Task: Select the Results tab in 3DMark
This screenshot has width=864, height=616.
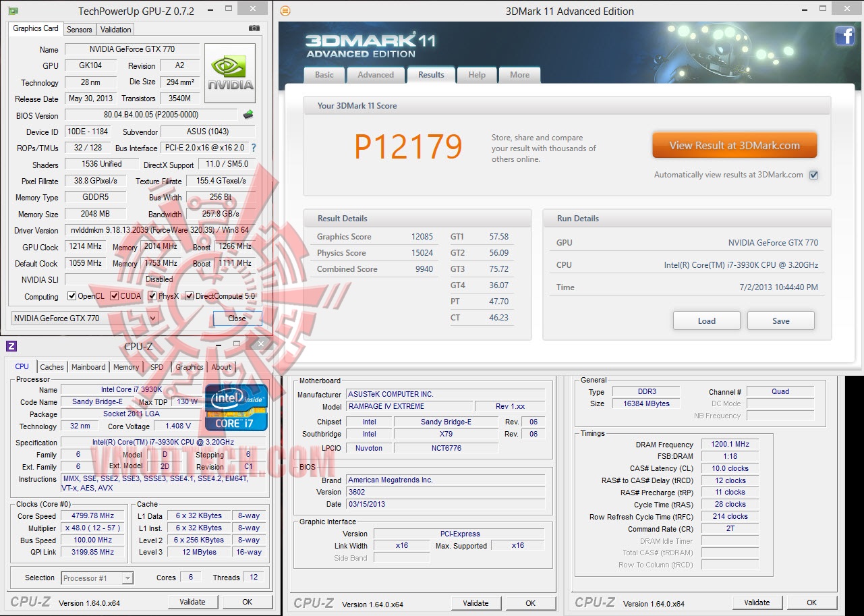Action: pos(431,74)
